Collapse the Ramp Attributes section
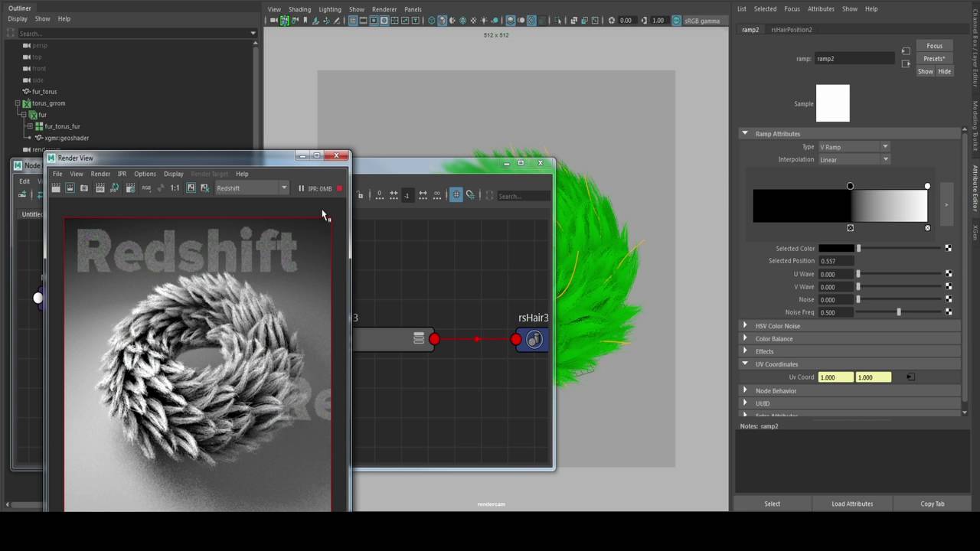This screenshot has width=980, height=551. 744,133
